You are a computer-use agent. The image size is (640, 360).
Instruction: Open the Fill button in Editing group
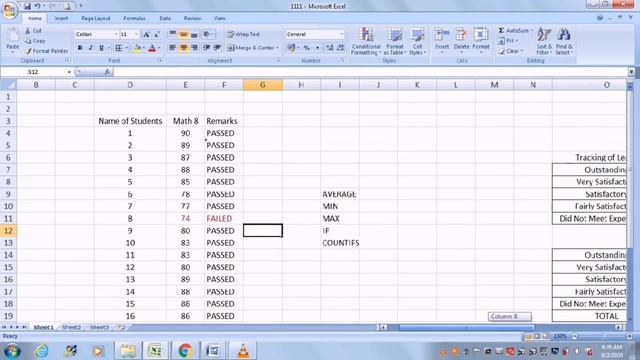point(507,41)
